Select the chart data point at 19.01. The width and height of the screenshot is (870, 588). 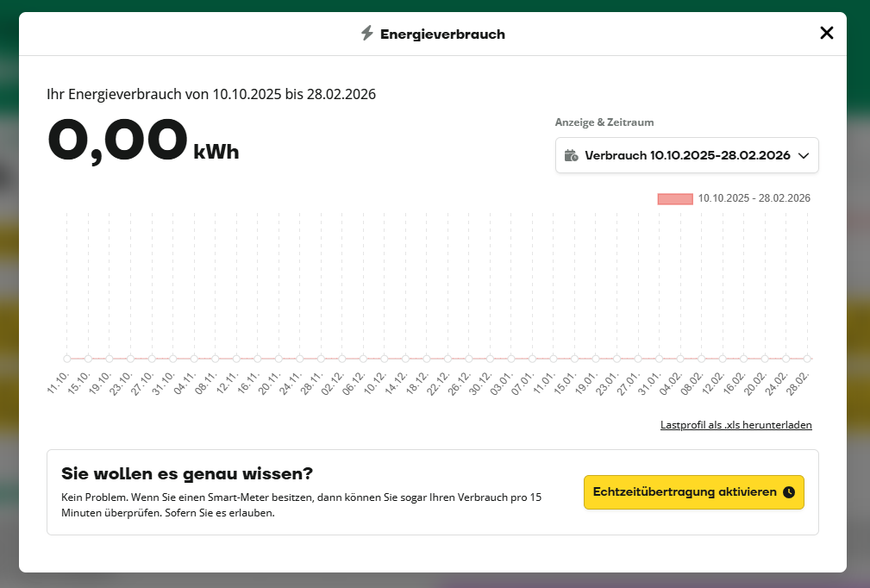click(x=596, y=359)
